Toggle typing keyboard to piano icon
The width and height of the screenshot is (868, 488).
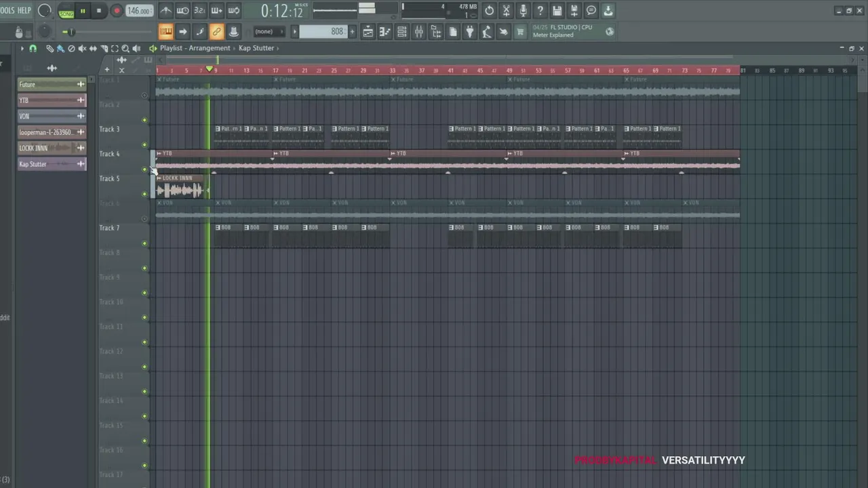tap(165, 31)
